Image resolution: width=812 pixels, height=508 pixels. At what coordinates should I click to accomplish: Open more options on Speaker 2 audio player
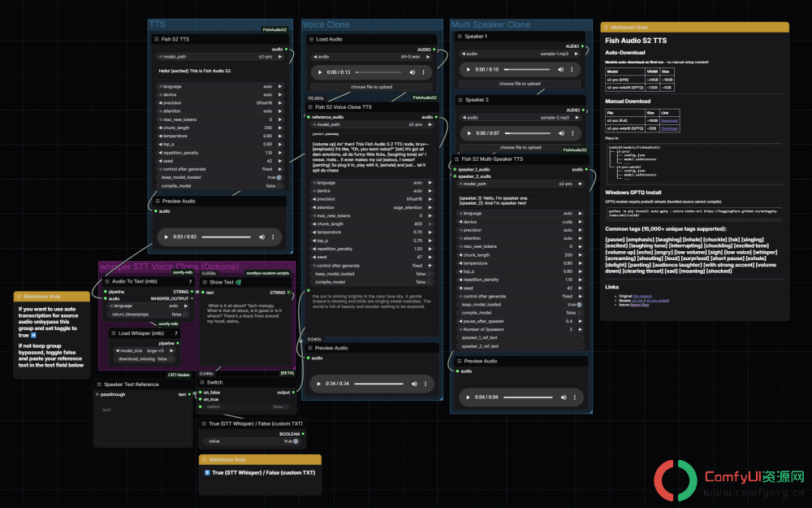point(572,133)
